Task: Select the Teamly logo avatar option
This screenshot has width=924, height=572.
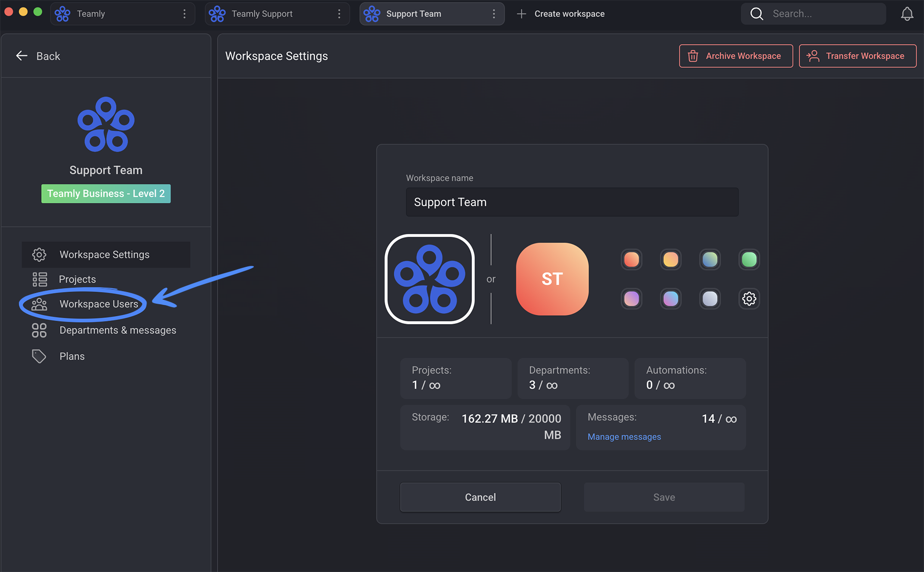Action: click(x=429, y=279)
